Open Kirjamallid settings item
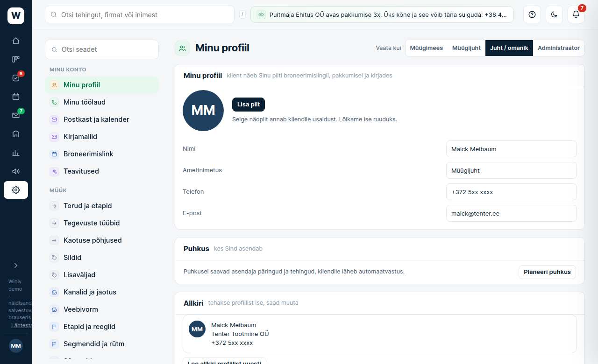The height and width of the screenshot is (364, 598). [102, 137]
